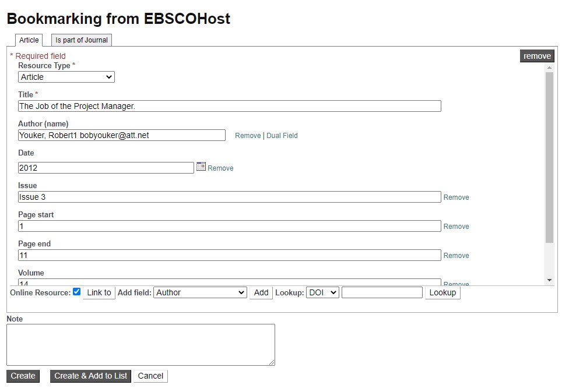Switch to the Article tab
562x392 pixels.
point(29,40)
